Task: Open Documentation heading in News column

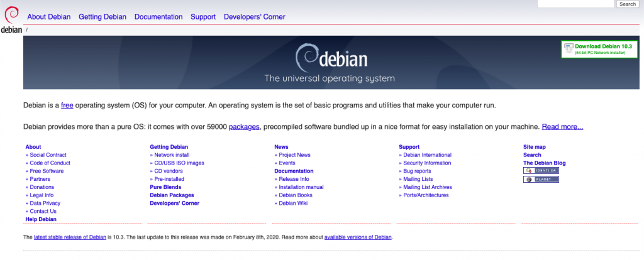Action: [294, 171]
